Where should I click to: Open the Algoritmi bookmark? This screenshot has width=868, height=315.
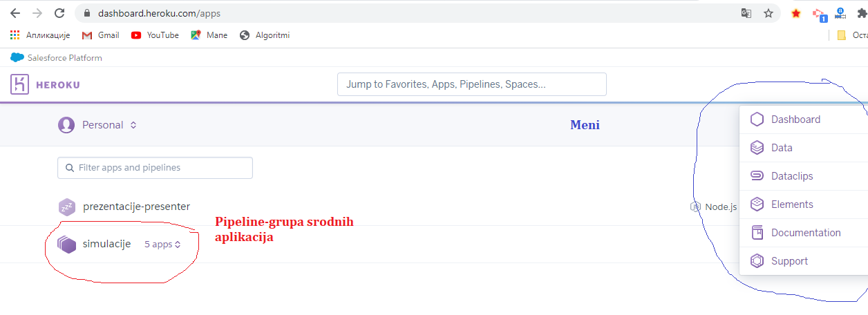click(265, 35)
